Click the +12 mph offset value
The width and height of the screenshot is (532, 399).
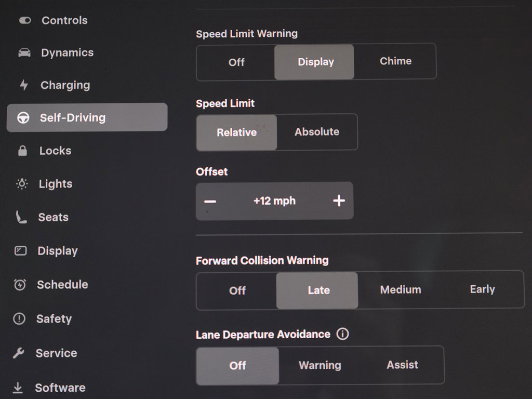pyautogui.click(x=274, y=201)
